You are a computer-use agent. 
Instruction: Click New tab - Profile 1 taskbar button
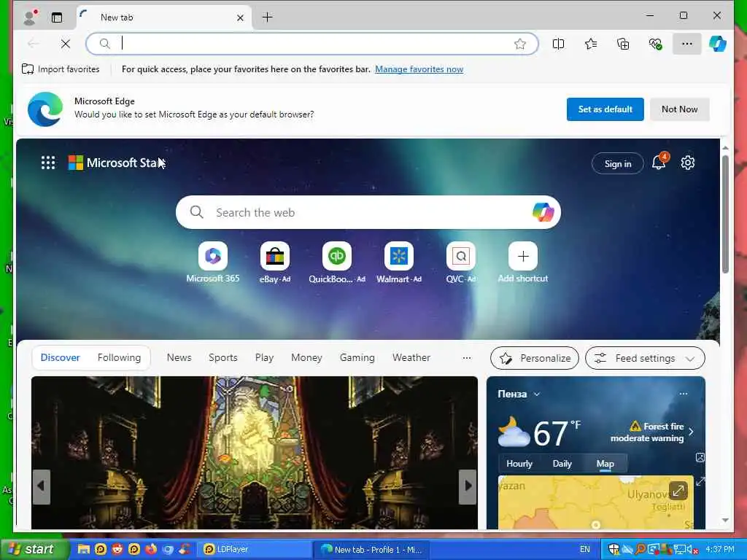(371, 549)
